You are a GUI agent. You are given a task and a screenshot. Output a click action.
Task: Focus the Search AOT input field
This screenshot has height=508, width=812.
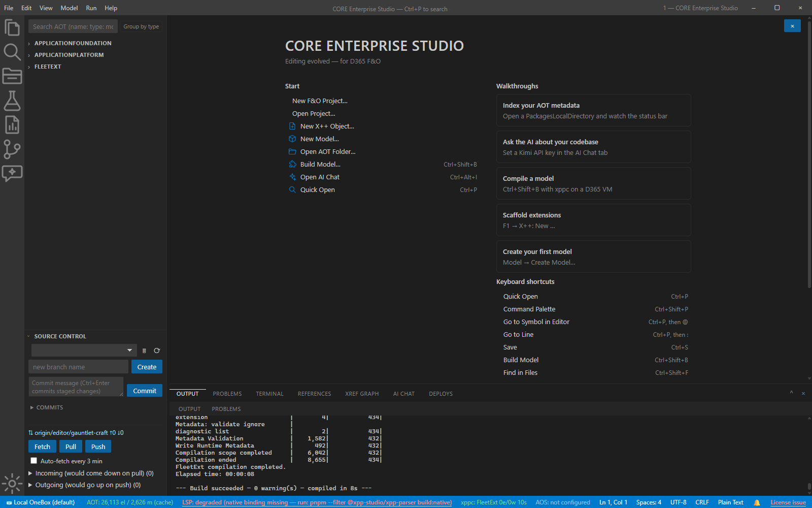pos(73,26)
